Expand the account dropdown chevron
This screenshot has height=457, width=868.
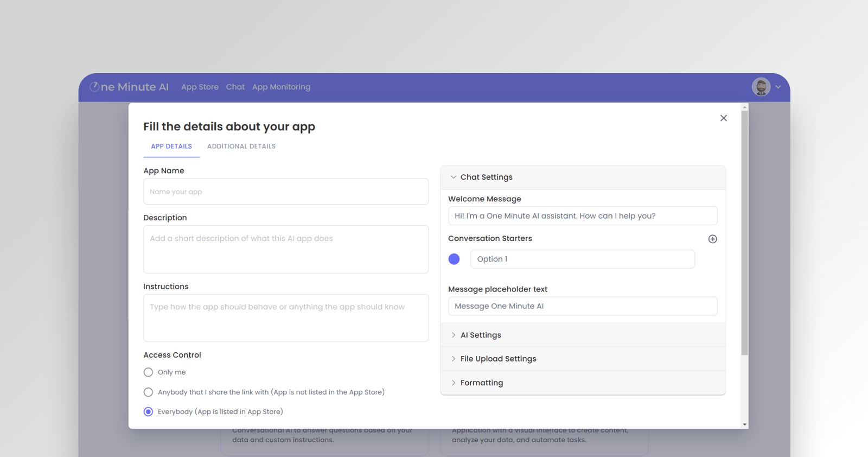pos(778,87)
